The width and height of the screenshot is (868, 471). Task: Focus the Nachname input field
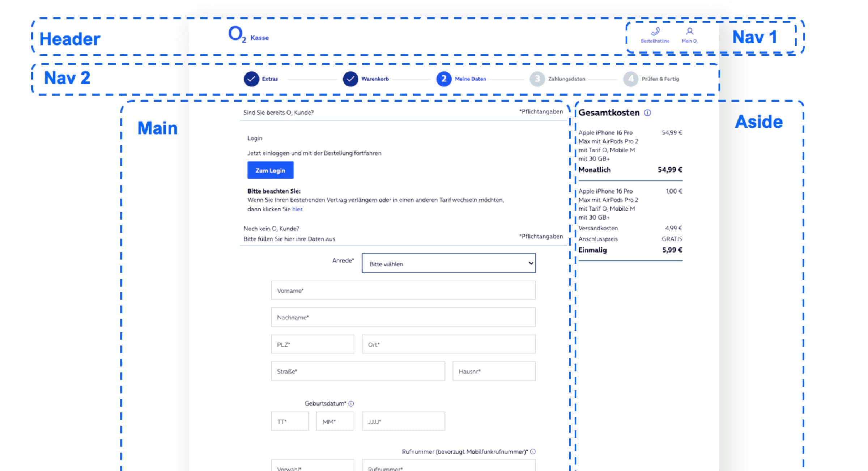point(403,317)
